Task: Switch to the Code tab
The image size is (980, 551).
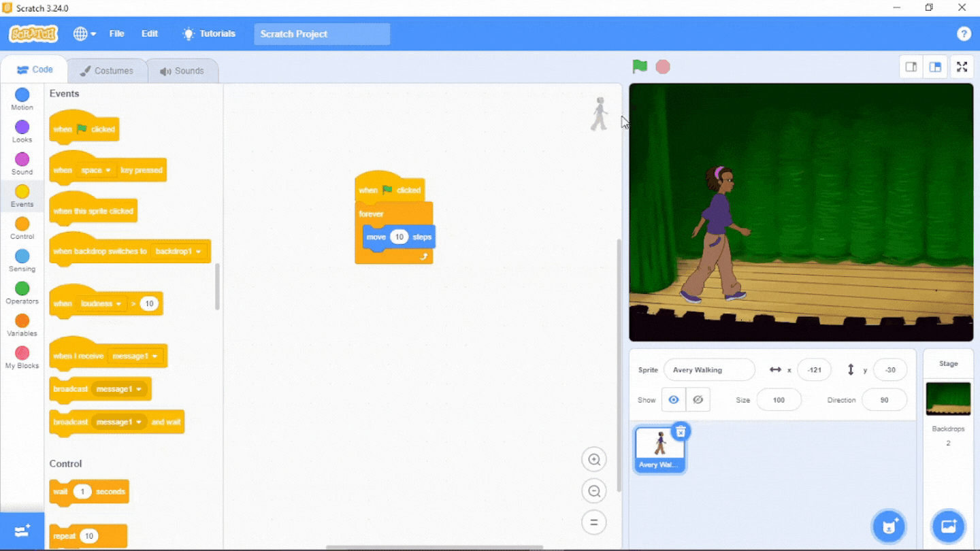Action: point(35,70)
